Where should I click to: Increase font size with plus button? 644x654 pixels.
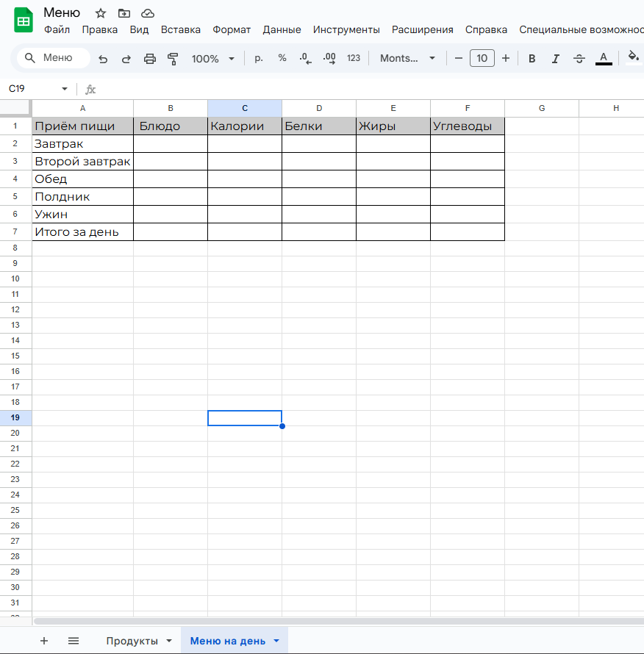click(x=506, y=58)
